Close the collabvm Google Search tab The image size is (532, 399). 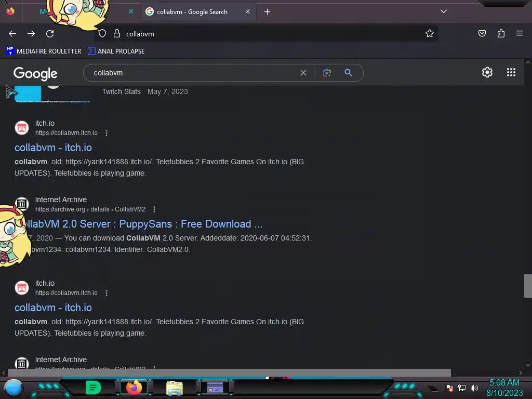[248, 11]
